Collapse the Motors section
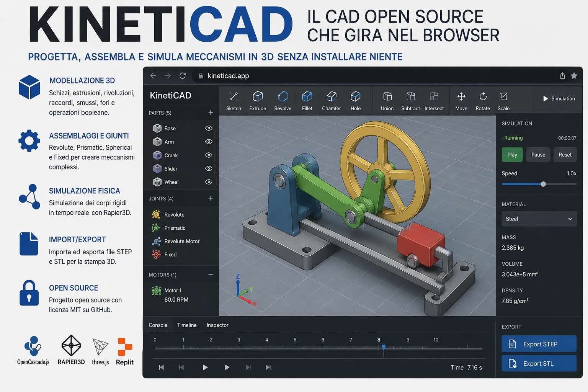 [x=211, y=274]
